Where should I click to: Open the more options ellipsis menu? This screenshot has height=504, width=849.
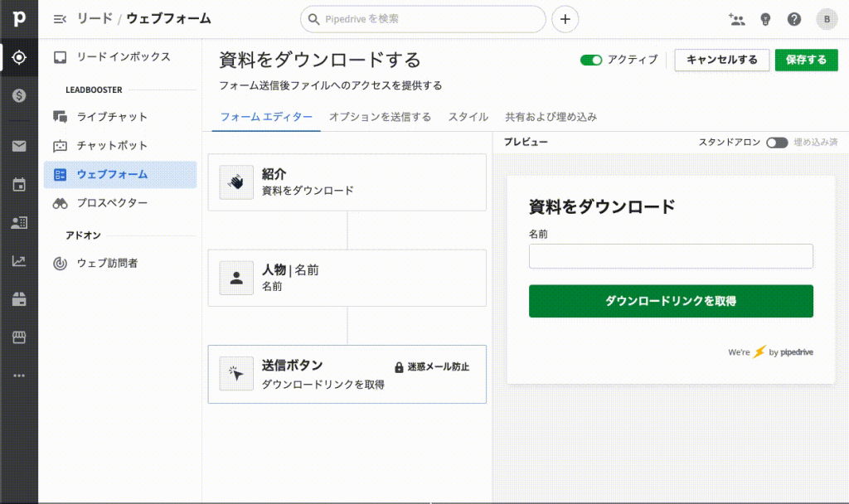click(18, 376)
